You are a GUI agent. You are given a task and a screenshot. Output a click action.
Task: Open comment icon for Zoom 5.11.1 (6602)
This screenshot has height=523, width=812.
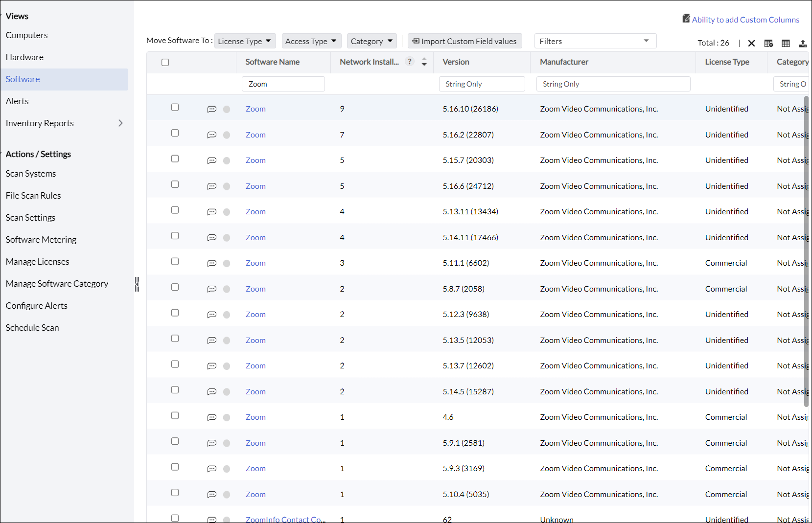(211, 263)
